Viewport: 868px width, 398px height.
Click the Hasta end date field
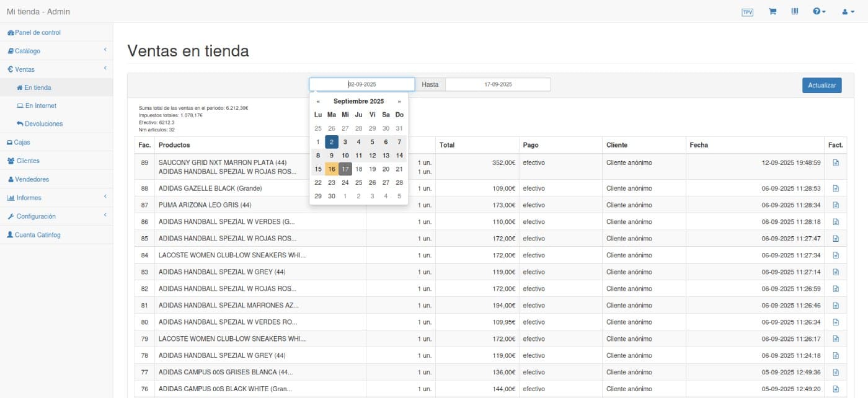tap(497, 84)
